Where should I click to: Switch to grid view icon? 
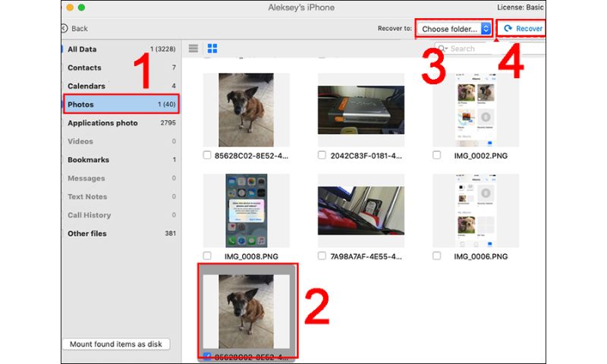[x=212, y=49]
